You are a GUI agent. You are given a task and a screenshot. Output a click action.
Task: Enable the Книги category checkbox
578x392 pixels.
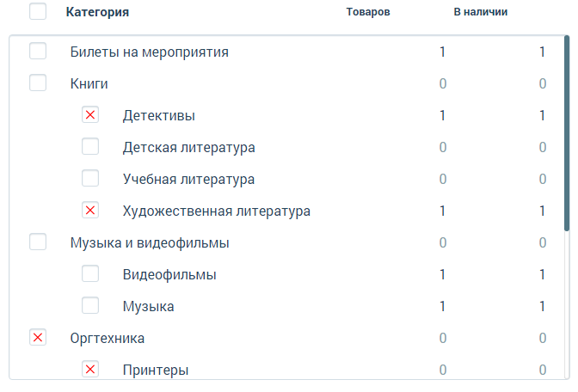point(38,83)
